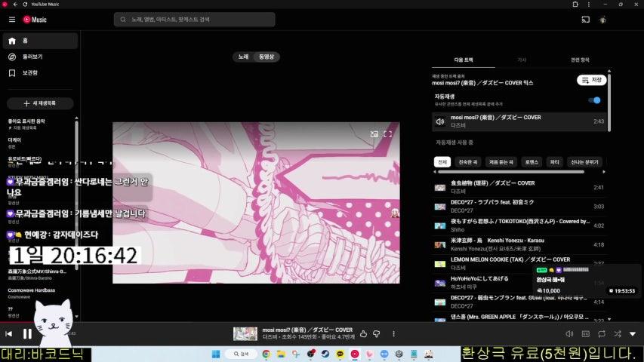Screen dimensions: 644x362
Task: Toggle repeat mode
Action: pos(602,333)
